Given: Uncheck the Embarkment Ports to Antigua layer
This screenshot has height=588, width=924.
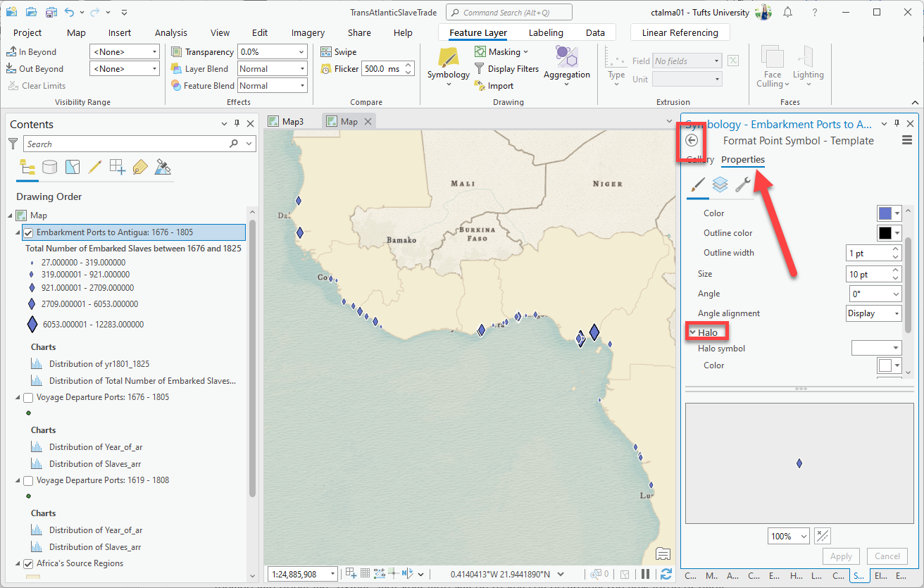Looking at the screenshot, I should (x=28, y=232).
